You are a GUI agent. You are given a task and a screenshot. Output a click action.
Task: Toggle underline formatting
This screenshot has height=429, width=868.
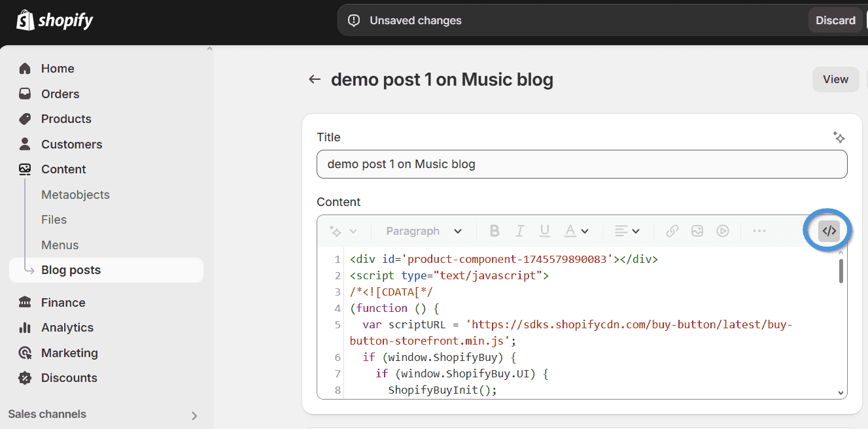pyautogui.click(x=545, y=231)
